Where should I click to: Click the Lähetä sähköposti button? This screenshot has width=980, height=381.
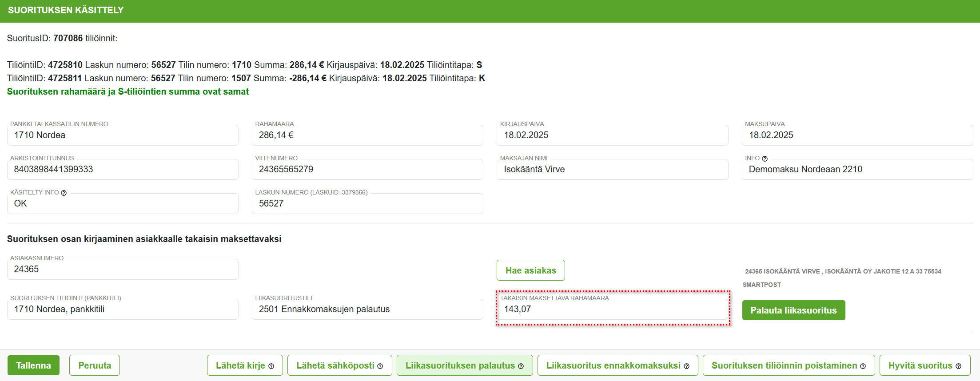(x=339, y=365)
